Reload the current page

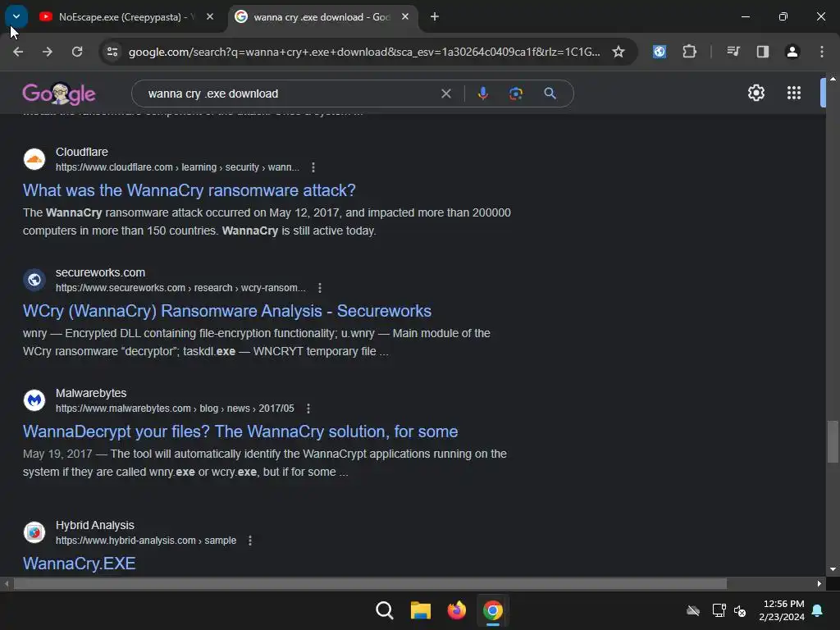[x=77, y=52]
